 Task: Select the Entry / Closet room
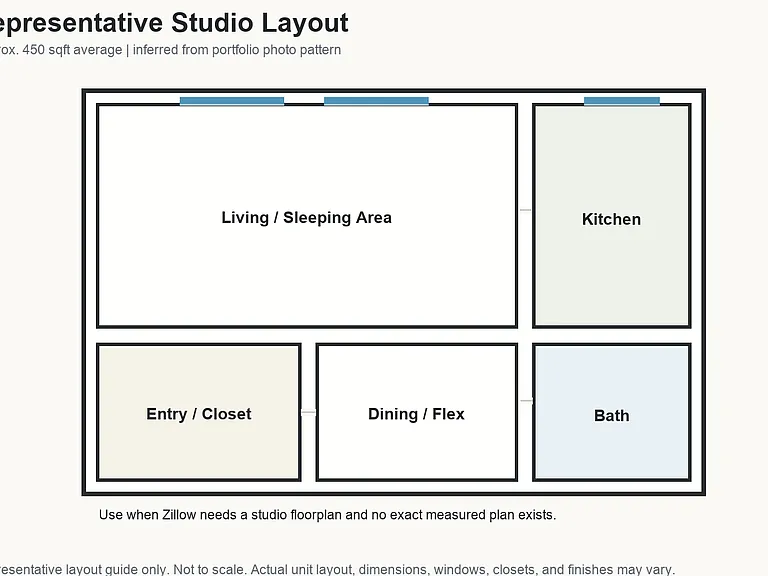tap(199, 412)
